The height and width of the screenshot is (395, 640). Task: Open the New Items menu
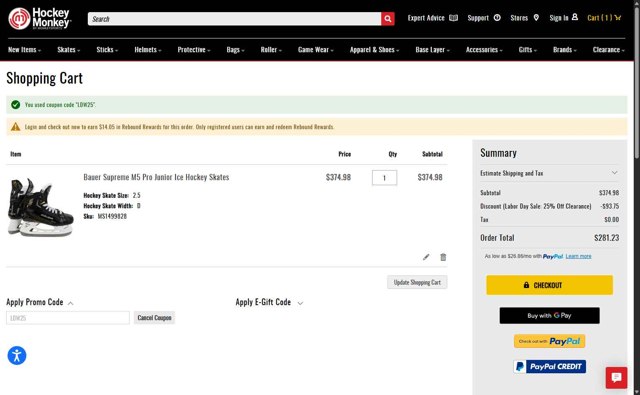pyautogui.click(x=24, y=50)
